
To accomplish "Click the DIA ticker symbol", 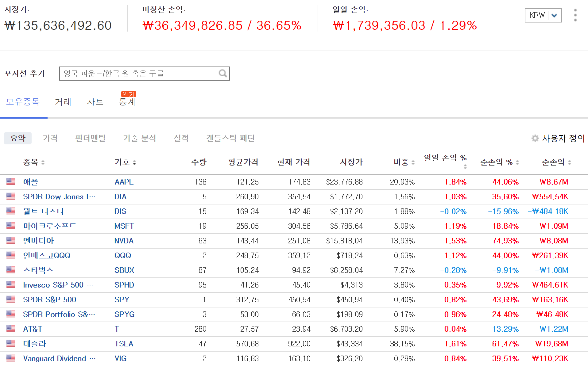I will pyautogui.click(x=120, y=196).
